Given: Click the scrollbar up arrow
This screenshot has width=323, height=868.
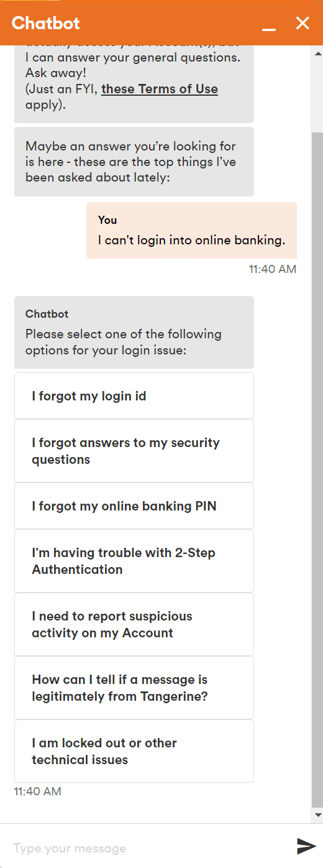Looking at the screenshot, I should coord(317,52).
